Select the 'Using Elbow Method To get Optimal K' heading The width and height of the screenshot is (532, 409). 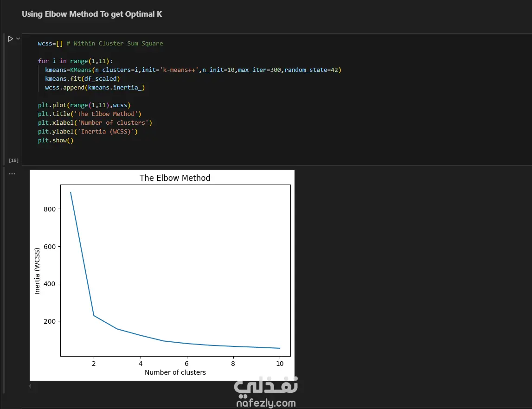tap(92, 14)
